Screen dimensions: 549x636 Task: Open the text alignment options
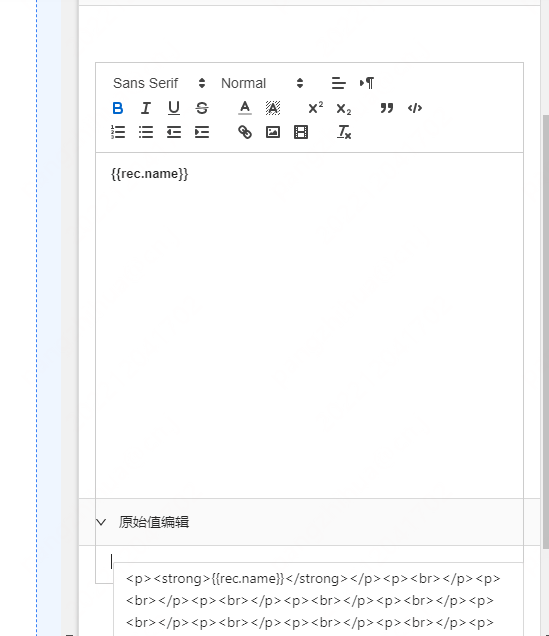click(338, 83)
